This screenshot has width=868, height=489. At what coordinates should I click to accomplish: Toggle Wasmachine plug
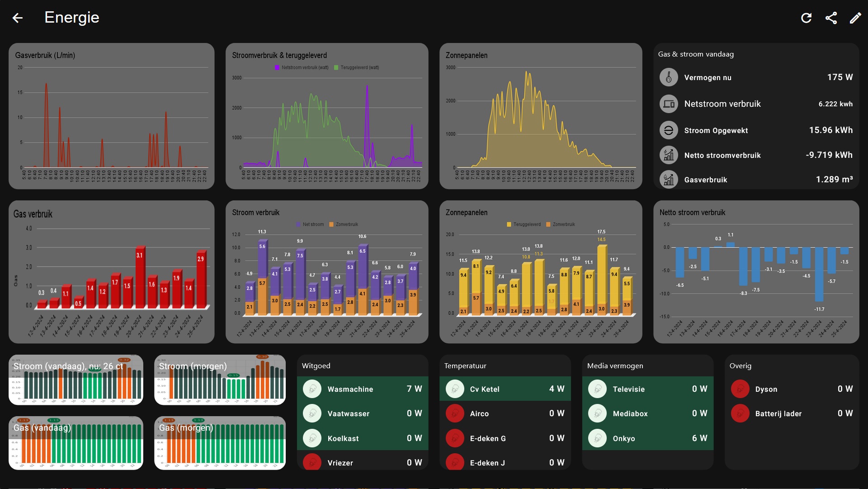[x=312, y=389]
